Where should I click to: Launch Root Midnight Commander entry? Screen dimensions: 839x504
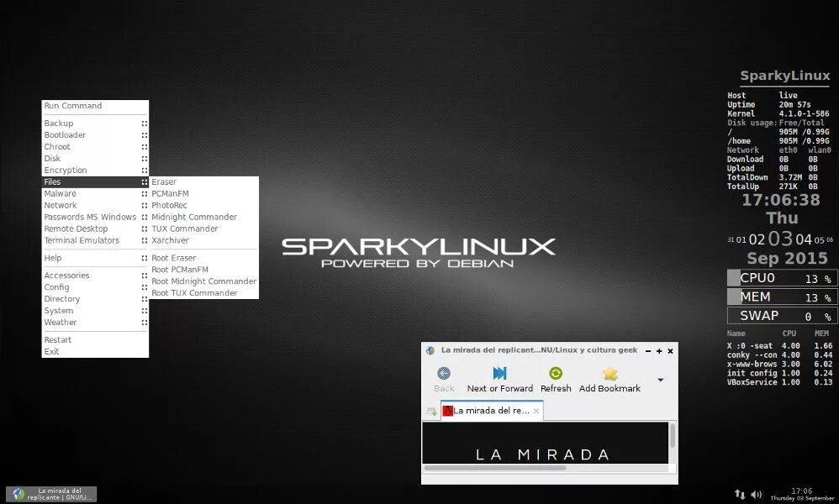click(203, 281)
